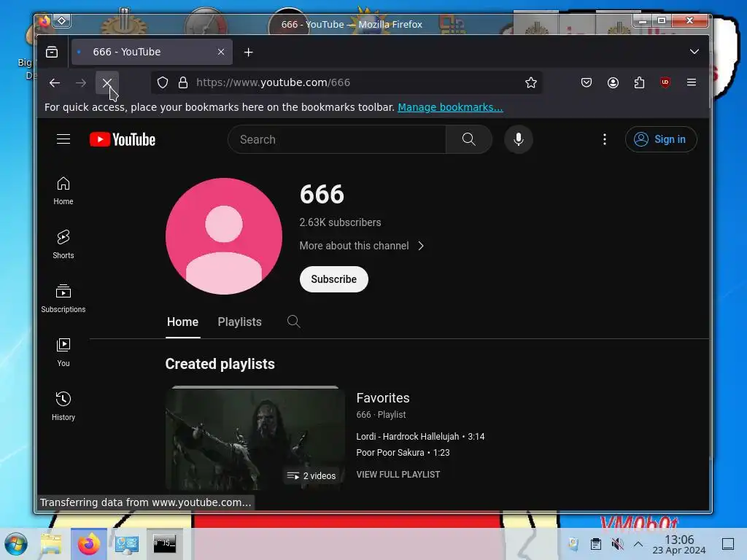
Task: Open file manager from taskbar
Action: point(52,544)
